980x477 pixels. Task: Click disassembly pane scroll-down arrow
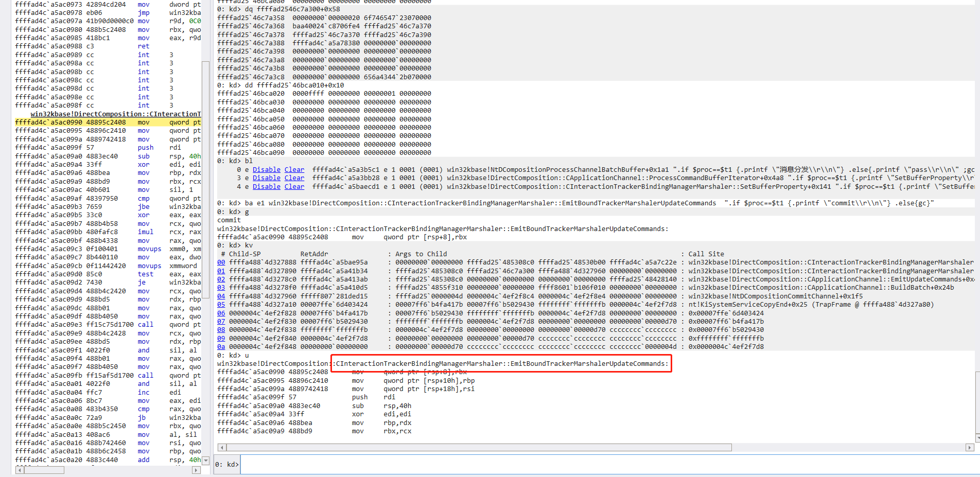click(205, 461)
